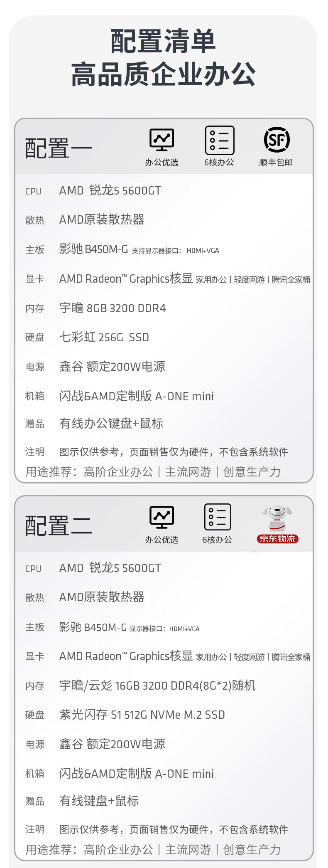Image resolution: width=328 pixels, height=868 pixels.
Task: Select the 配置一 heading
Action: click(59, 148)
